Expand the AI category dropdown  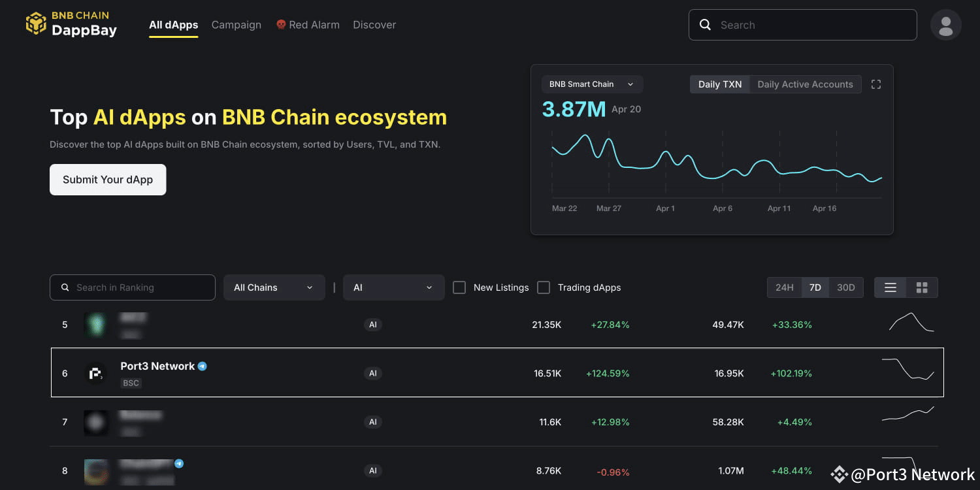(x=393, y=287)
